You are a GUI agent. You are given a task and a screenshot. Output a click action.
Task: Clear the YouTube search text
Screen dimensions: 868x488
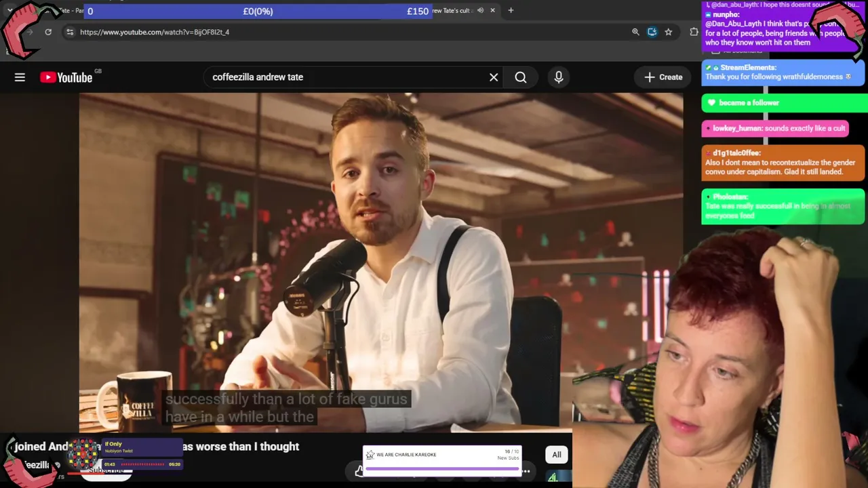pos(494,77)
